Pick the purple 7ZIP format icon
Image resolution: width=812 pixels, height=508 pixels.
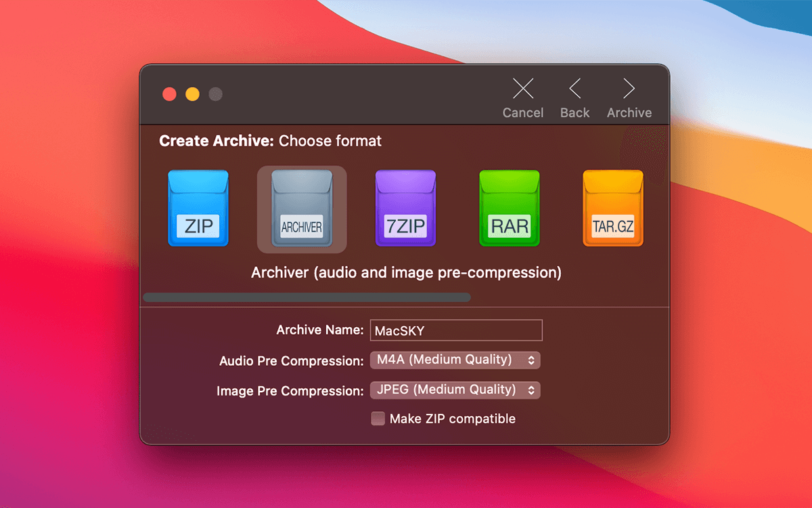point(405,209)
